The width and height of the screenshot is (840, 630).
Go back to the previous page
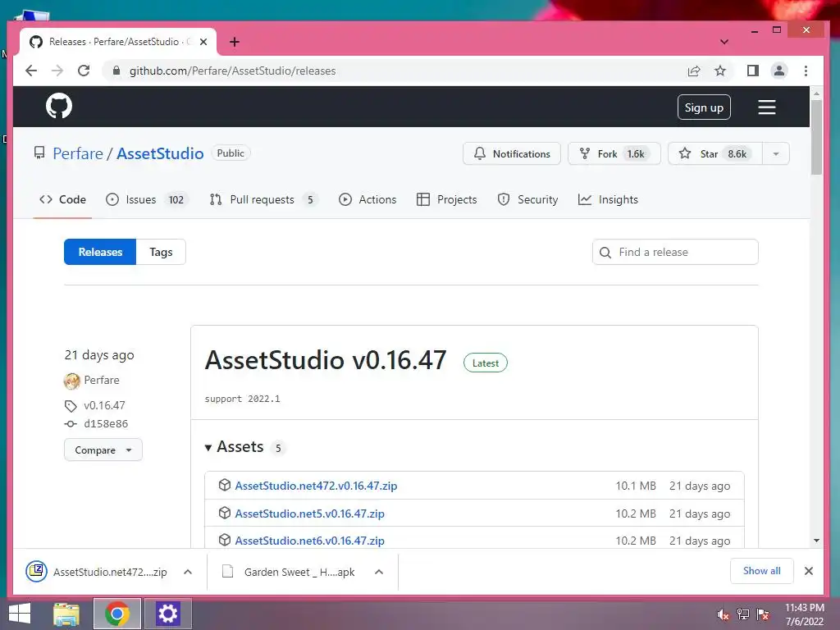31,71
